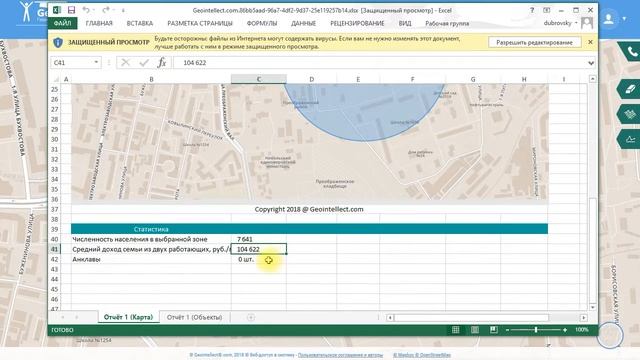
Task: Click the zoom slider handle in the status bar
Action: 536,330
